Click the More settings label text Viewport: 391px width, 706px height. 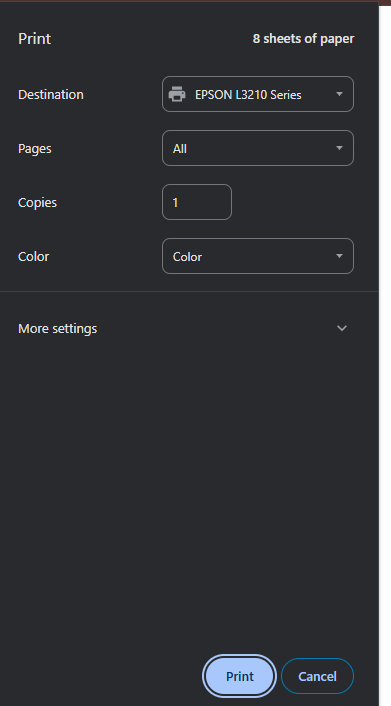pyautogui.click(x=58, y=329)
